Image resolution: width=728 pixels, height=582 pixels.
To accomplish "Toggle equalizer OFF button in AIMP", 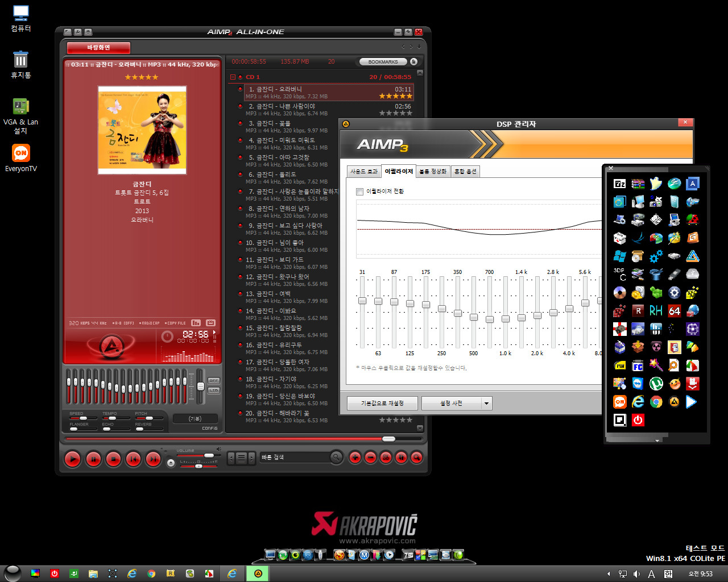I will click(214, 381).
